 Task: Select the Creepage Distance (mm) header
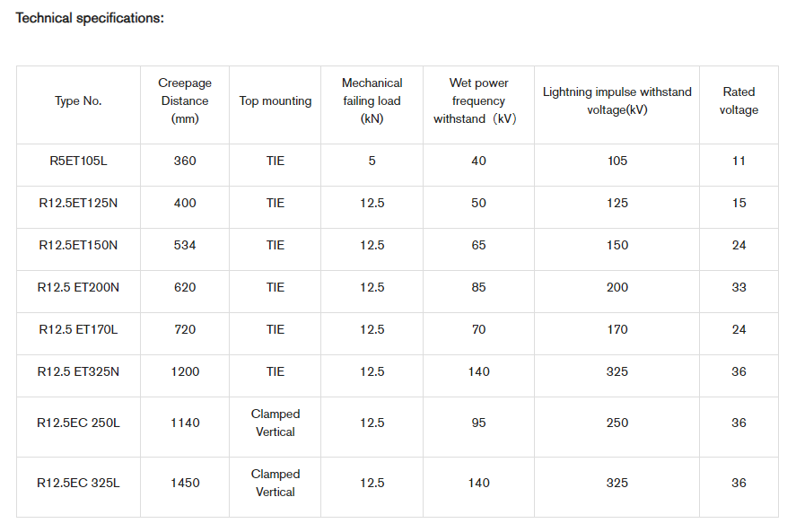point(185,100)
